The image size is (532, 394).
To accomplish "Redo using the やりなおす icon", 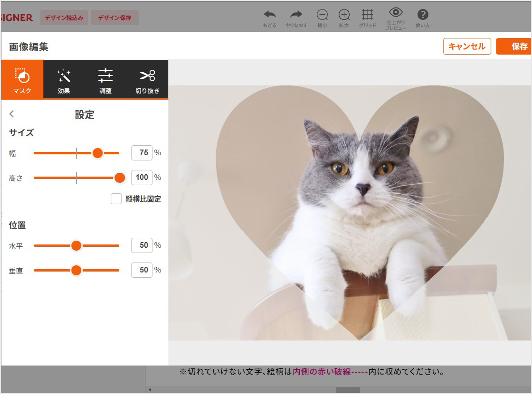I will tap(295, 16).
